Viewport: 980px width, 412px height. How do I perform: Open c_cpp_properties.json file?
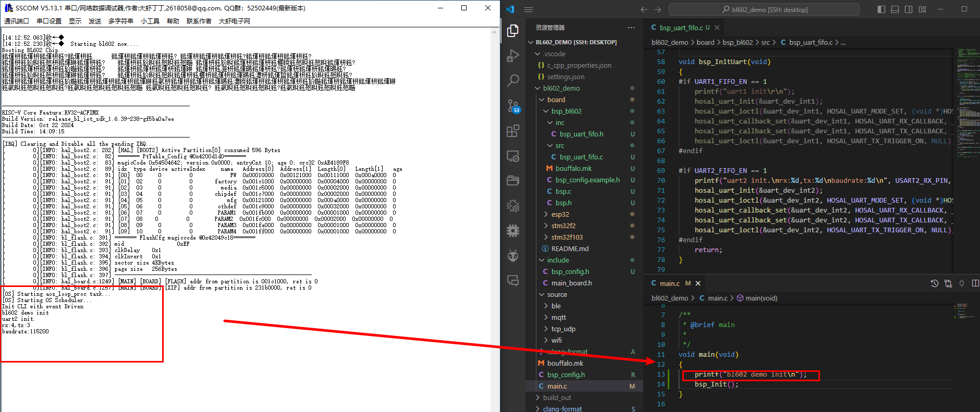pos(579,65)
